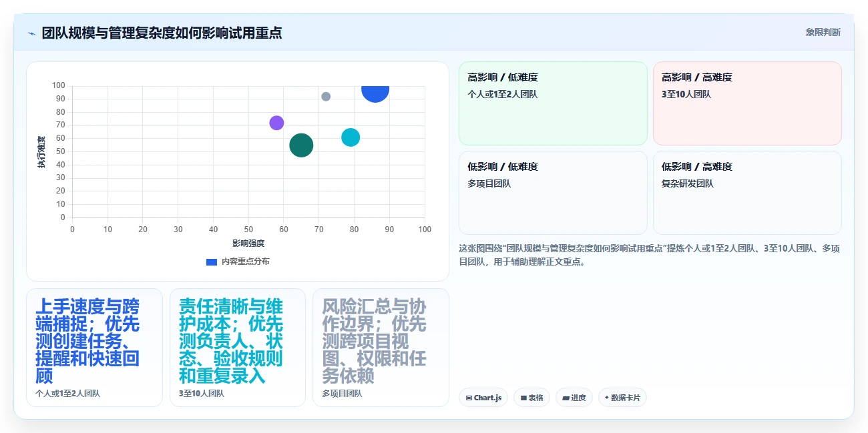The height and width of the screenshot is (433, 868).
Task: Toggle the 内容重点分布 legend color box
Action: [x=212, y=262]
